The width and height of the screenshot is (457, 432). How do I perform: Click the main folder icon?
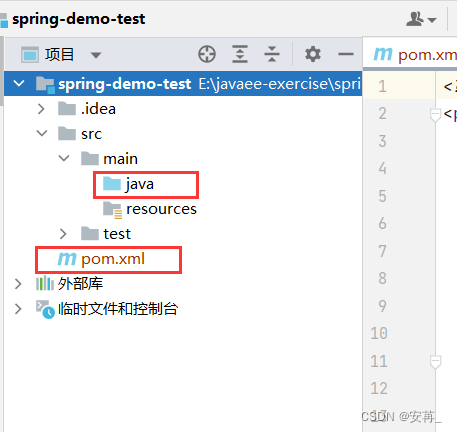(90, 159)
